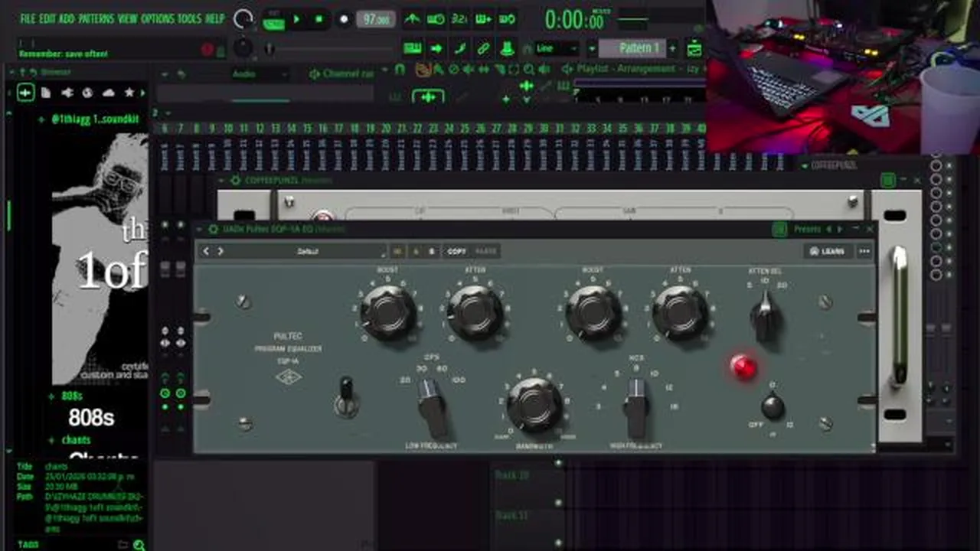Screen dimensions: 980x551
Task: Expand pattern list arrow left of Pattern 1
Action: click(x=592, y=48)
